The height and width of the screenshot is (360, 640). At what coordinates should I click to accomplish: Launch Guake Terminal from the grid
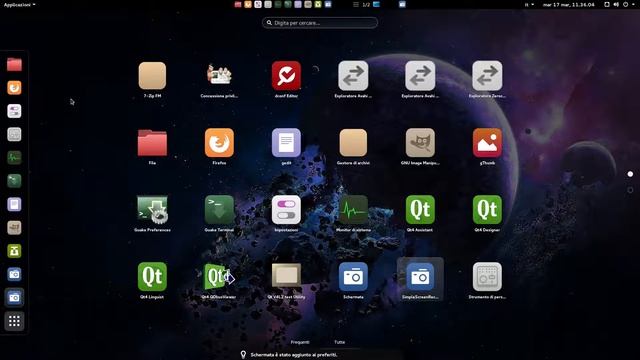219,210
